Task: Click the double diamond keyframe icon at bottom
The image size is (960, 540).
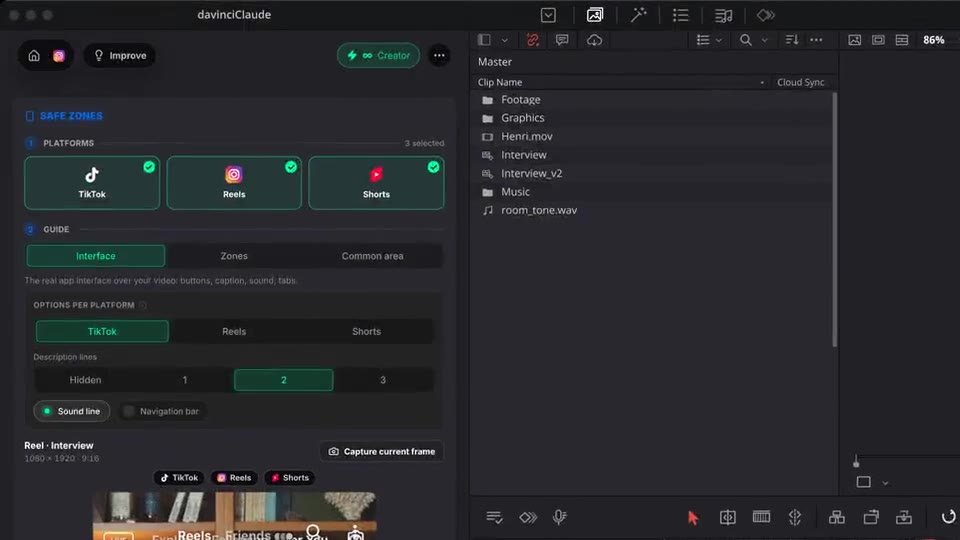Action: coord(528,517)
